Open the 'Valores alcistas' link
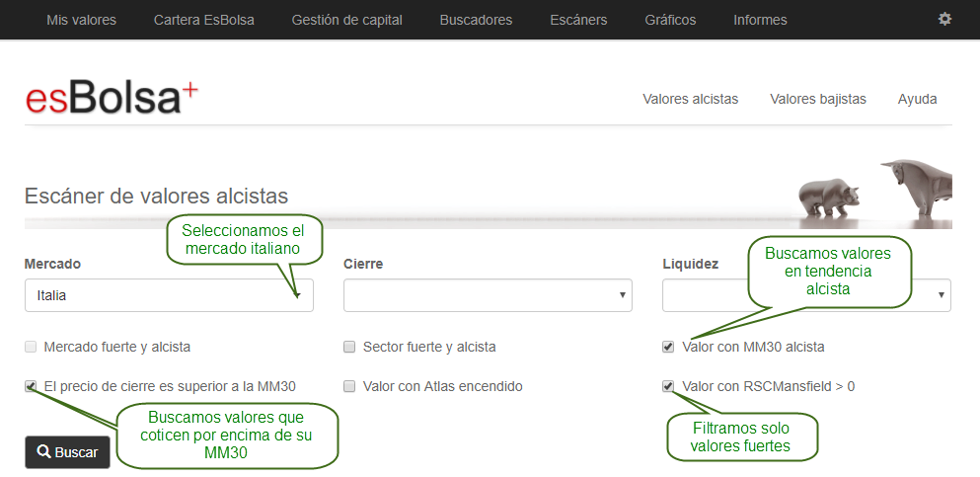 click(x=690, y=99)
